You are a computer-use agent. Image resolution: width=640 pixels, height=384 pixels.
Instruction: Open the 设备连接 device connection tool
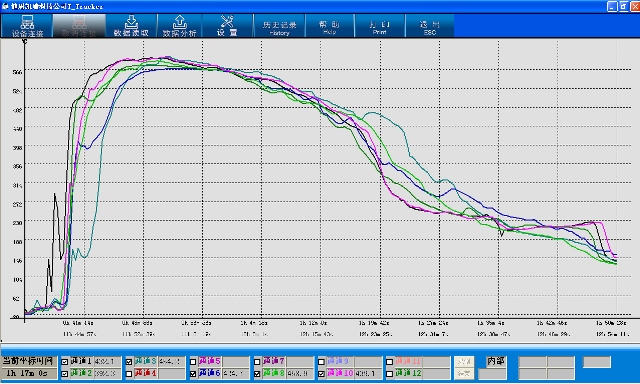click(27, 26)
